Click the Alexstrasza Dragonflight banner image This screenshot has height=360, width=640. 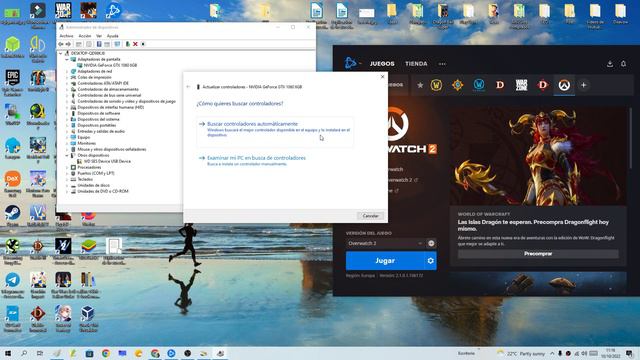(538, 156)
